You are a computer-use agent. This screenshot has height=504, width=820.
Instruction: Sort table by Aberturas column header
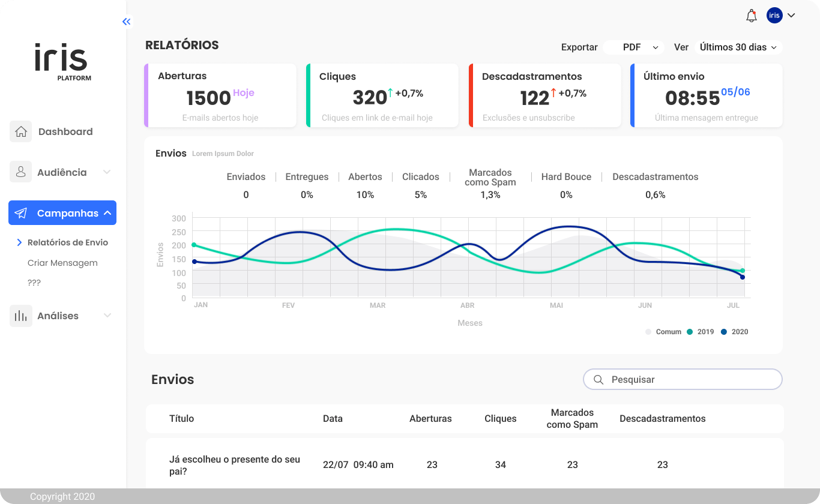coord(430,419)
